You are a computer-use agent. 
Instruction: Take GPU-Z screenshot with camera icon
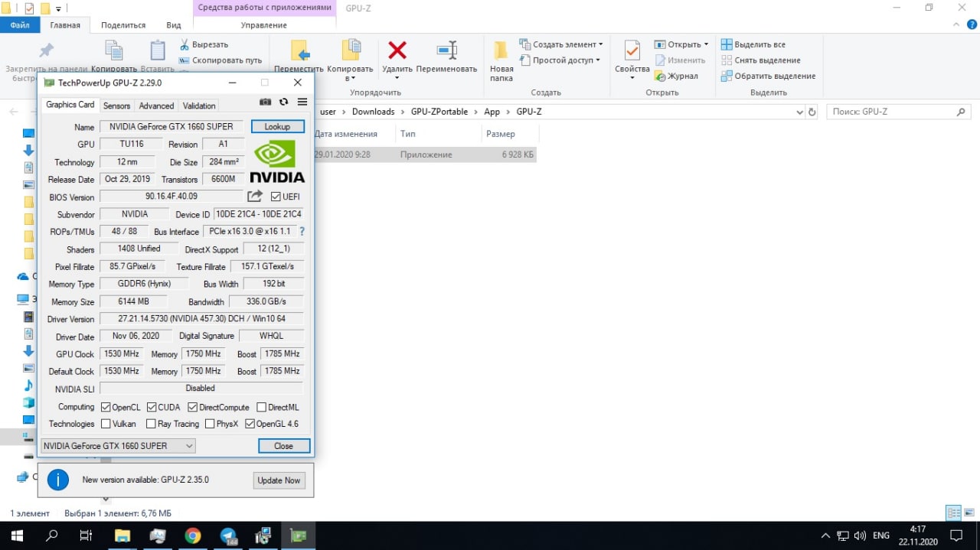(x=265, y=102)
